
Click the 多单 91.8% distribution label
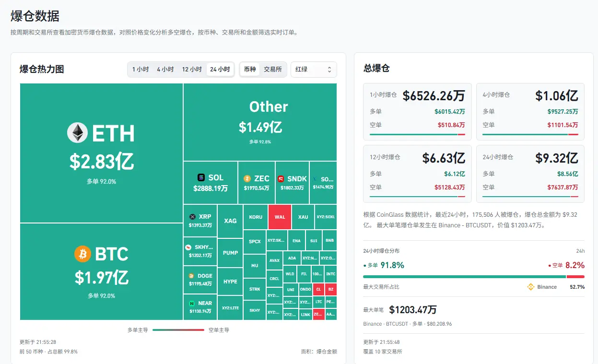384,265
